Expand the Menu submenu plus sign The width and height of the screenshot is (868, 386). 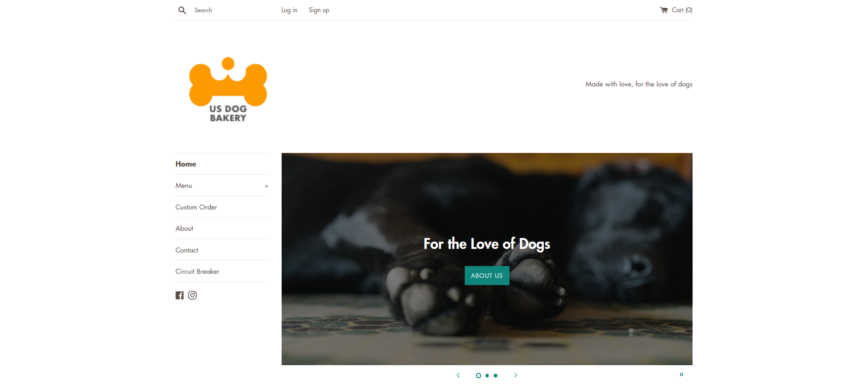[x=267, y=186]
